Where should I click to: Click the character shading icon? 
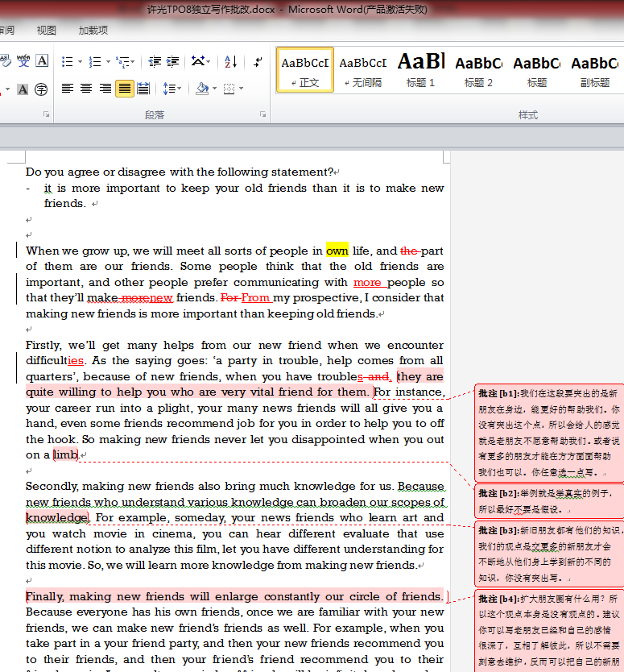pos(23,89)
